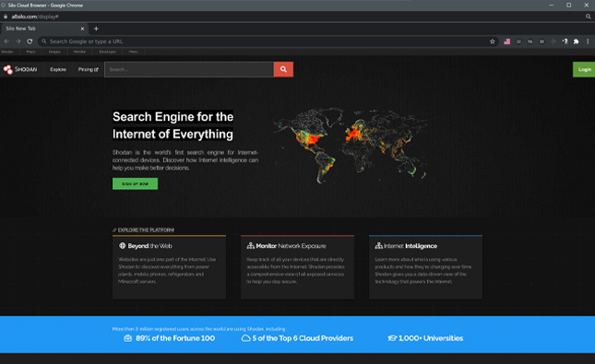Screen dimensions: 595x364
Task: Click the 'Internet of Everything' heading line
Action: [x=173, y=135]
